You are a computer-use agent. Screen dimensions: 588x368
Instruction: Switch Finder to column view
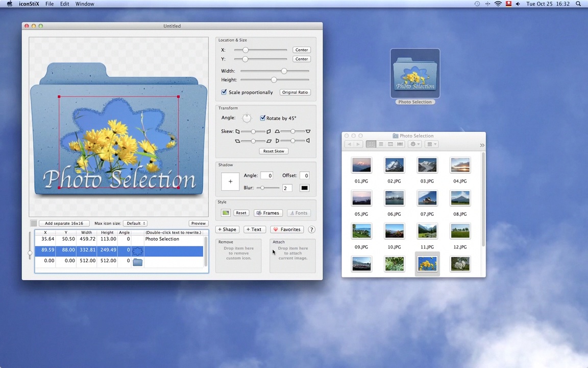[x=390, y=144]
